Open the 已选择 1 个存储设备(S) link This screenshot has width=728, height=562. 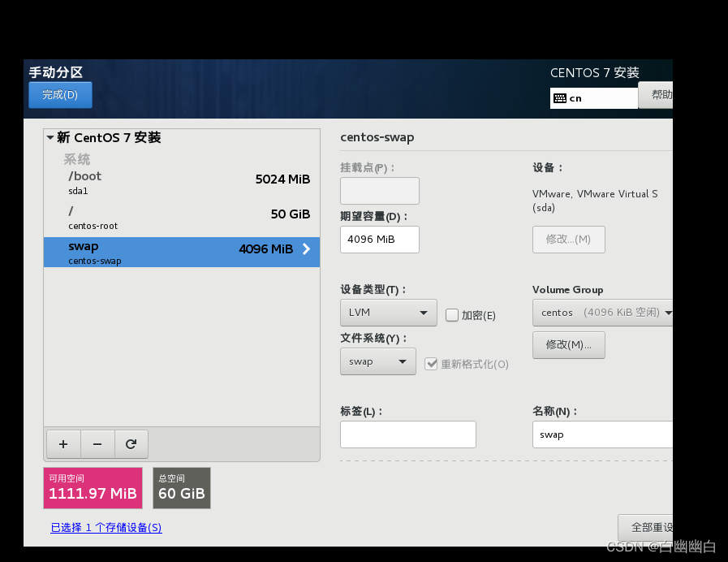[x=106, y=528]
